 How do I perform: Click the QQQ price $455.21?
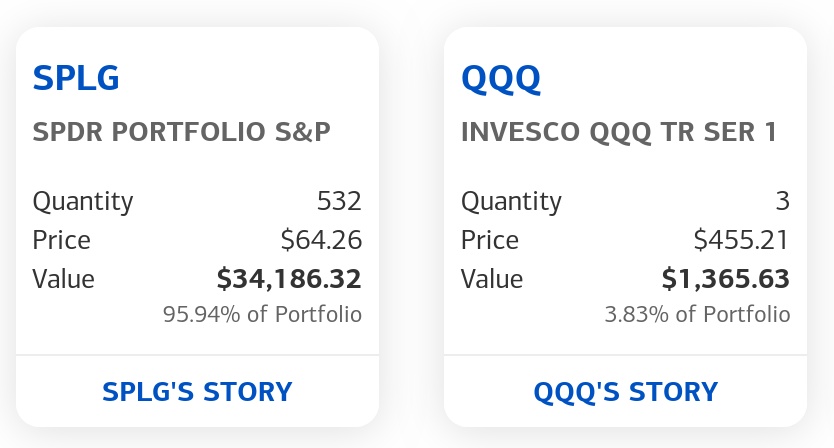[x=741, y=240]
